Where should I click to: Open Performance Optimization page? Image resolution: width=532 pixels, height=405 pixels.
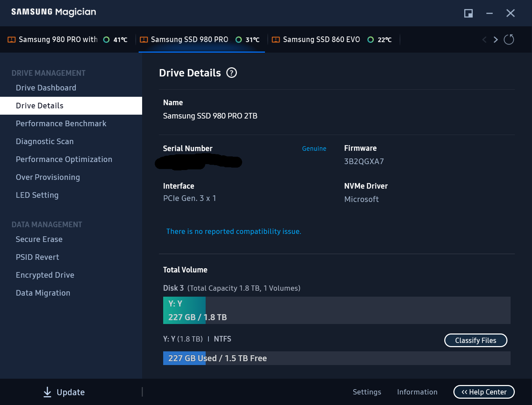71,159
